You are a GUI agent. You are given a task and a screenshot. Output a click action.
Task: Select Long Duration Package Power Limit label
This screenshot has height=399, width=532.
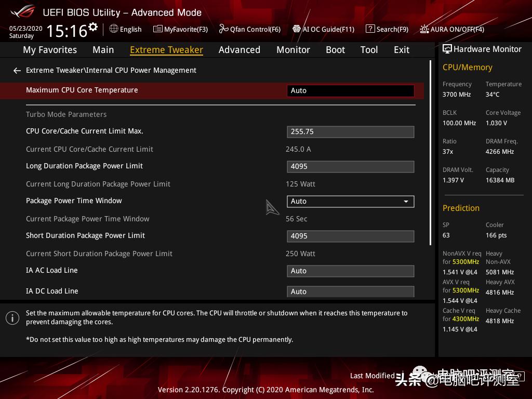tap(84, 166)
